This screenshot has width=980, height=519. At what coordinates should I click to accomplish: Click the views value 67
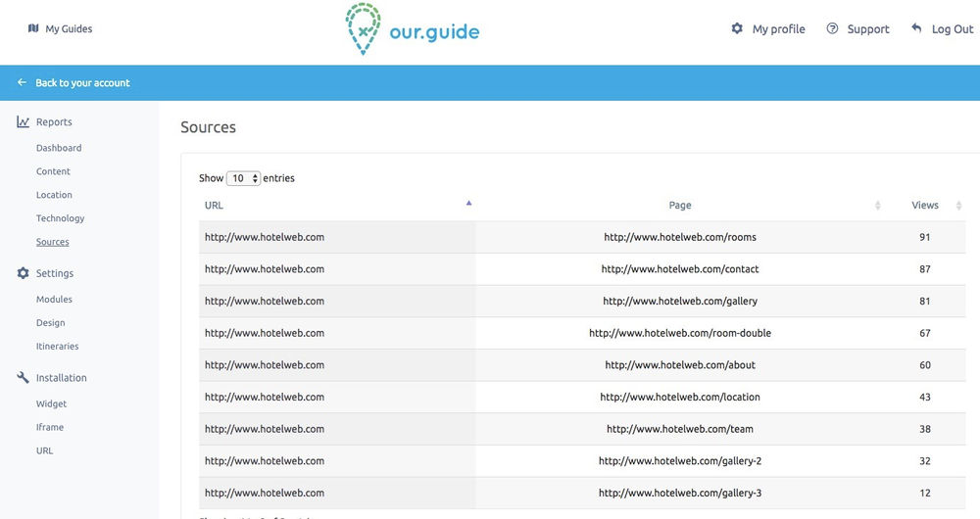[x=925, y=333]
